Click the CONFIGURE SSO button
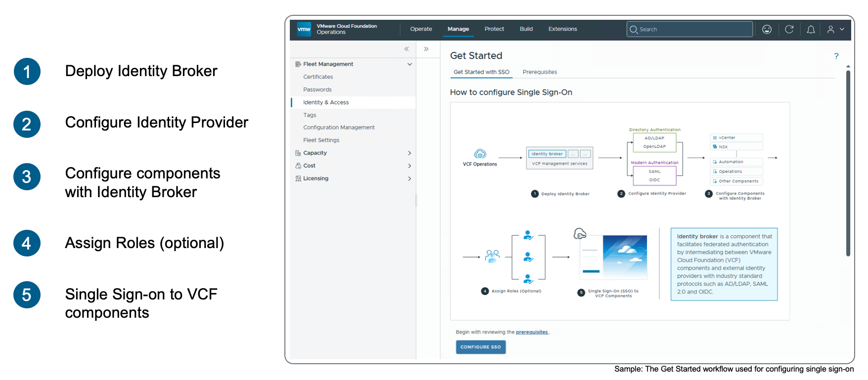Viewport: 868px width, 380px height. (x=481, y=347)
